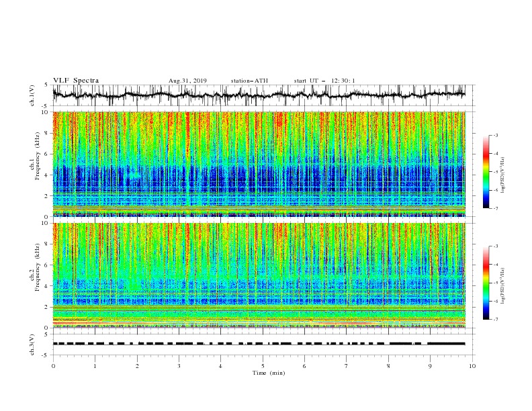532x411 pixels.
Task: Click the "Time (min)" x-axis label
Action: [x=269, y=373]
